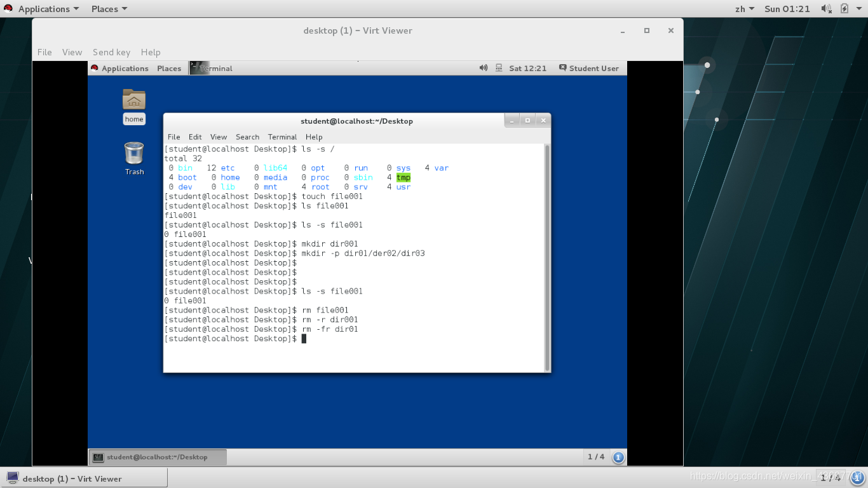Click the media directory entry
This screenshot has width=868, height=488.
tap(275, 177)
